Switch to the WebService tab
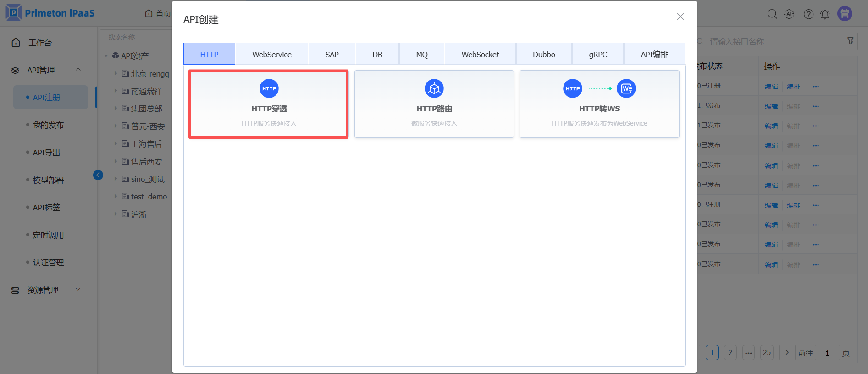Image resolution: width=868 pixels, height=374 pixels. click(272, 54)
